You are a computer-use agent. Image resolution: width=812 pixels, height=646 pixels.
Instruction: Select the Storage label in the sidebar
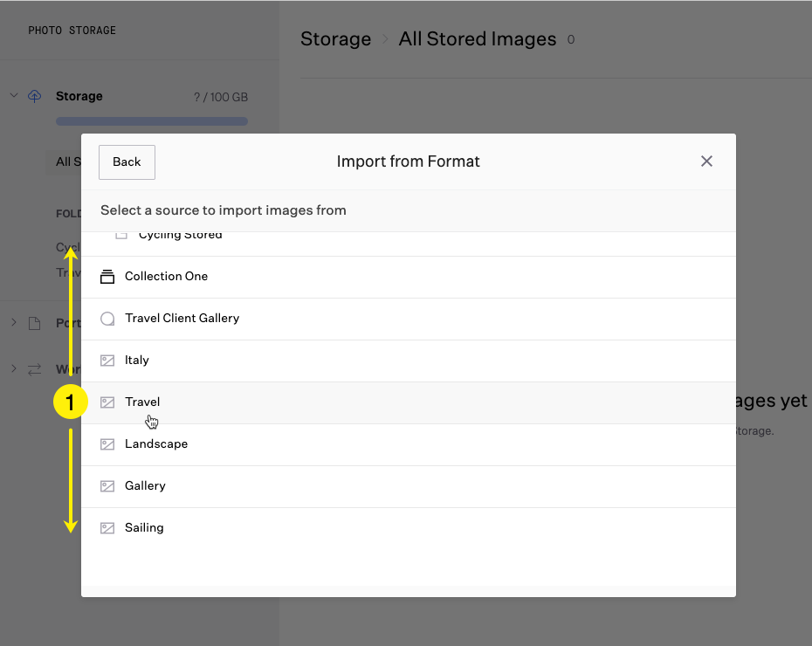tap(79, 96)
